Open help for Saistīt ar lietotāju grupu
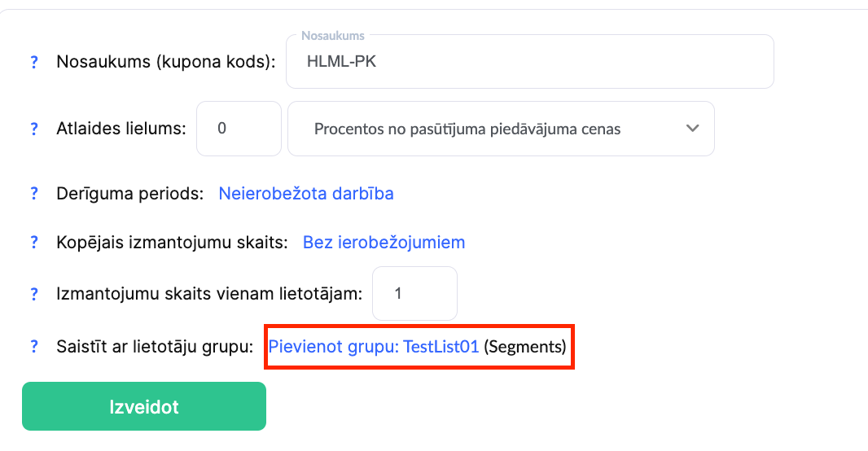The height and width of the screenshot is (451, 868). pyautogui.click(x=34, y=347)
